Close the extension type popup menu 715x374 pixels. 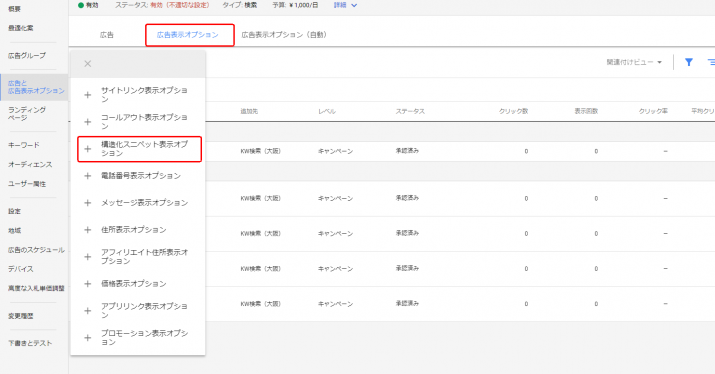(88, 64)
